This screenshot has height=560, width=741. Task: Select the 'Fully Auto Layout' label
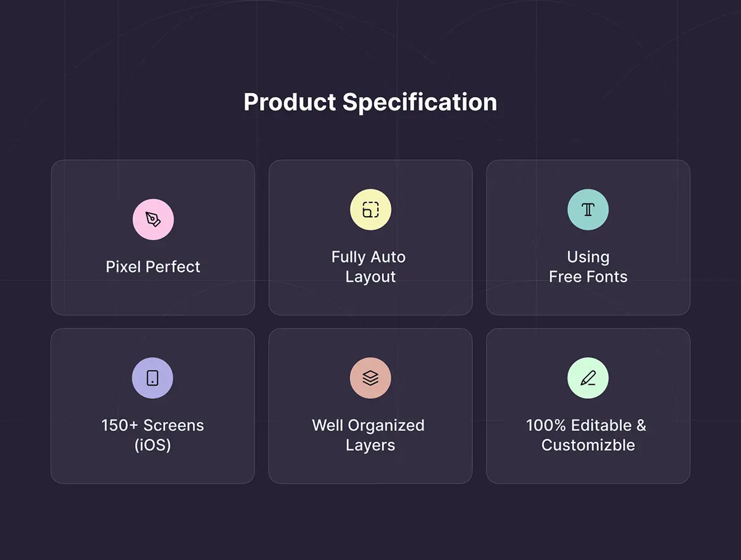tap(369, 267)
